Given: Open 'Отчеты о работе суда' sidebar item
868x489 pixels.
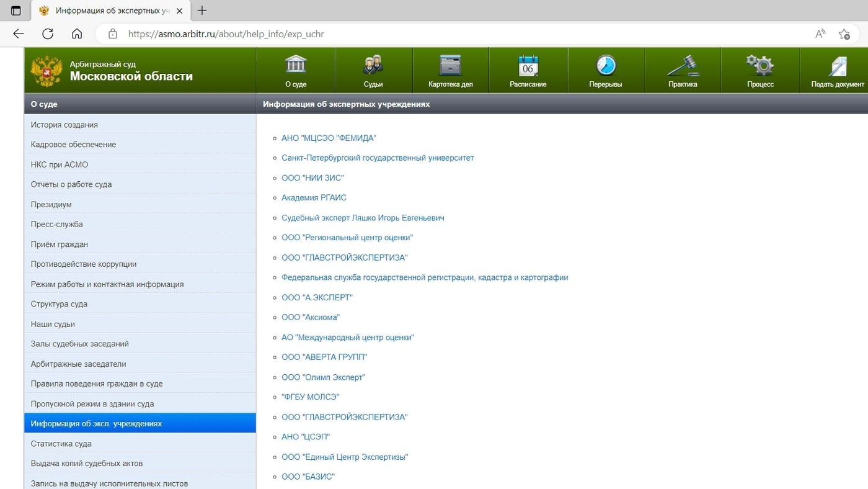Looking at the screenshot, I should click(x=140, y=184).
